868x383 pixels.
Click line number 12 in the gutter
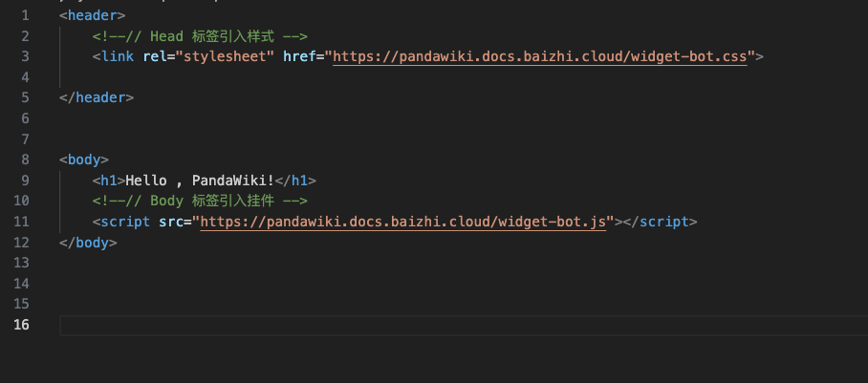tap(22, 243)
